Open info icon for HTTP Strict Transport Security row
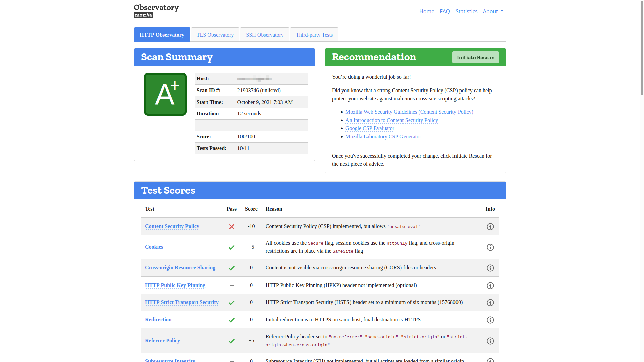The width and height of the screenshot is (644, 362). [490, 303]
